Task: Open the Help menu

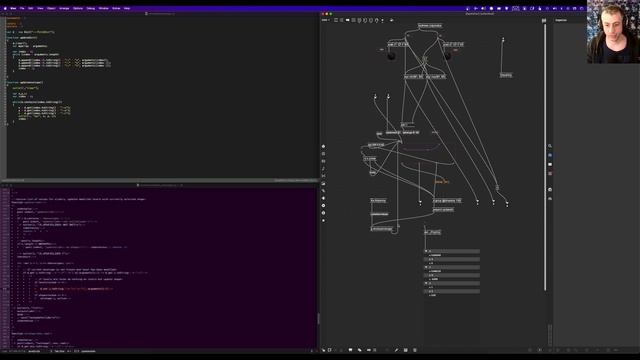Action: point(127,8)
